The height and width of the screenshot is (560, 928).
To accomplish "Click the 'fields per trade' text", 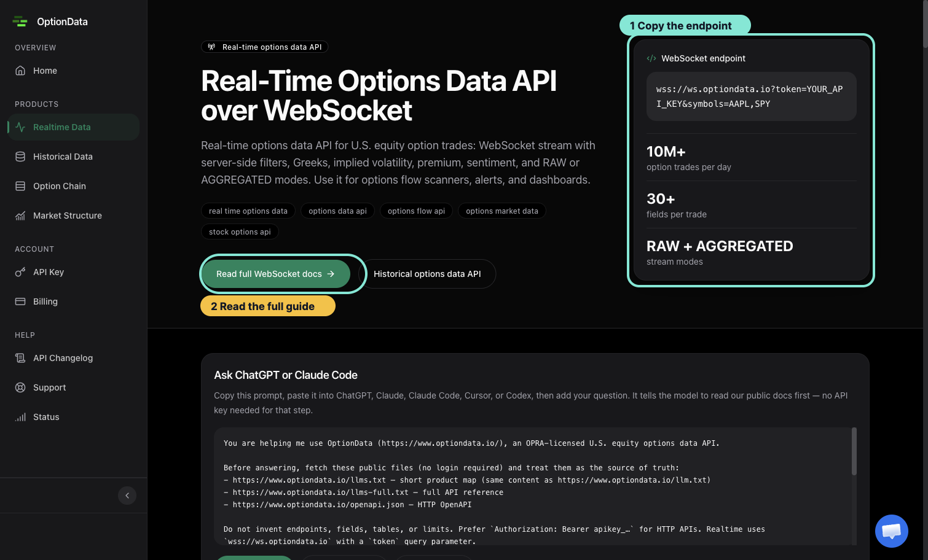I will tap(677, 214).
